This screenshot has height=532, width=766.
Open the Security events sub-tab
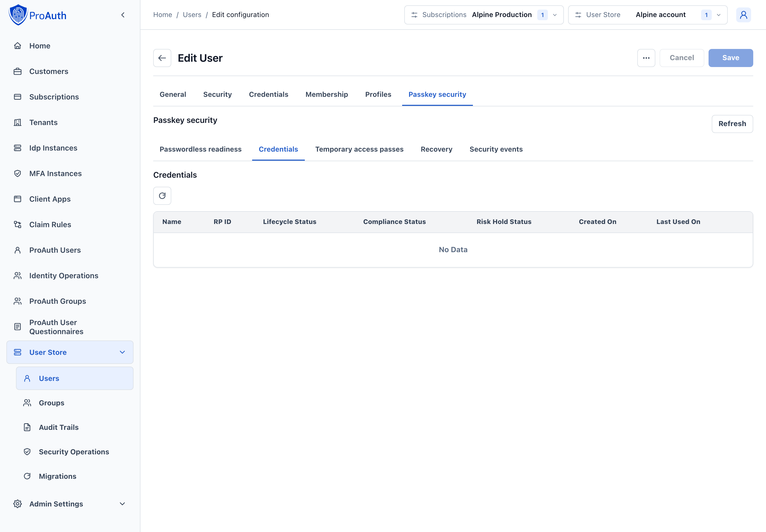tap(496, 149)
